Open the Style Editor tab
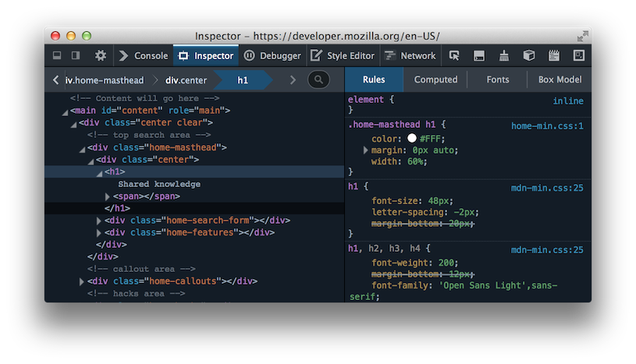 pyautogui.click(x=343, y=55)
